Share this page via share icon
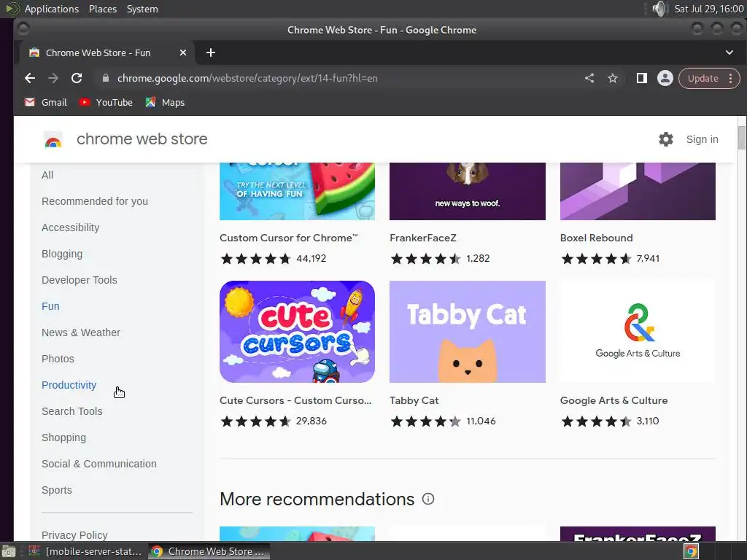This screenshot has width=747, height=560. (589, 78)
